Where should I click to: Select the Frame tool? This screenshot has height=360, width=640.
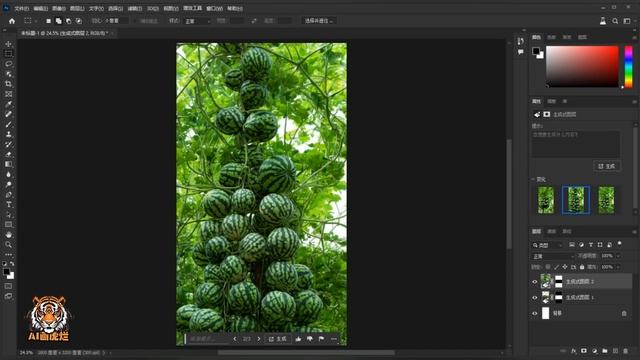8,94
